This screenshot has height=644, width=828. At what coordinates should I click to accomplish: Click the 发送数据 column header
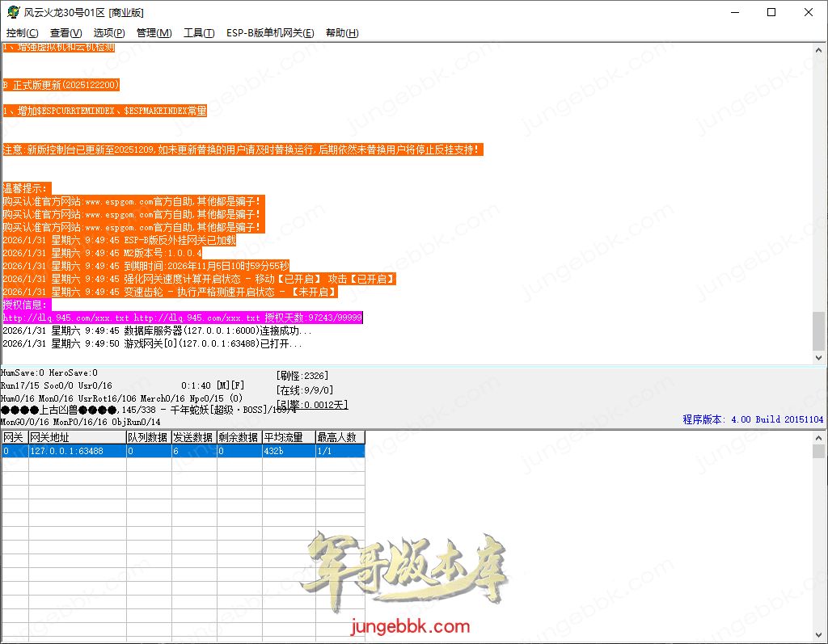pos(192,437)
